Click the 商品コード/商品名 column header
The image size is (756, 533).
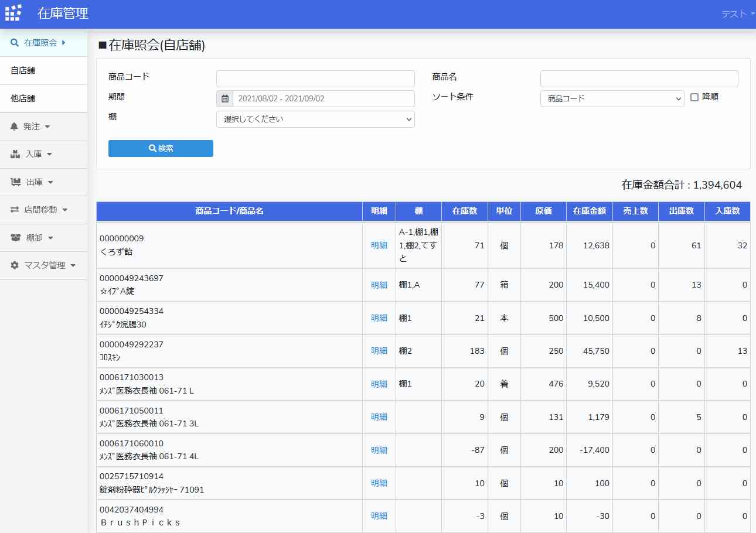coord(230,211)
